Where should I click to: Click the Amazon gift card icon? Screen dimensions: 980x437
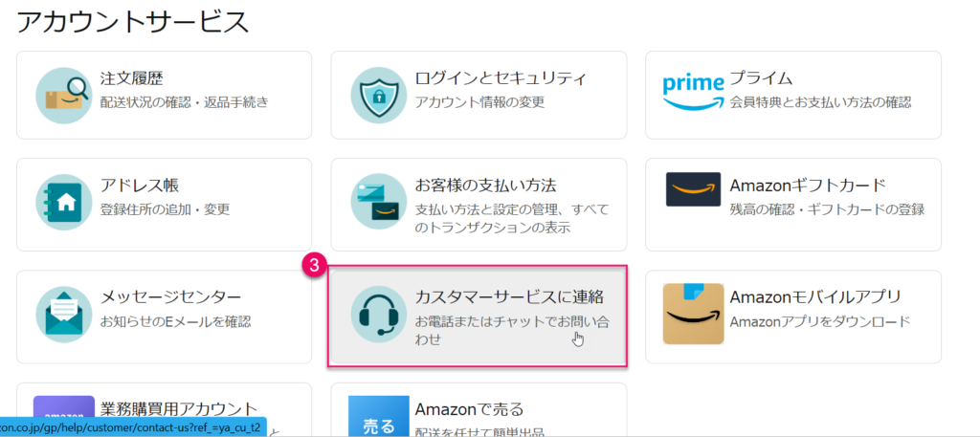pos(694,190)
